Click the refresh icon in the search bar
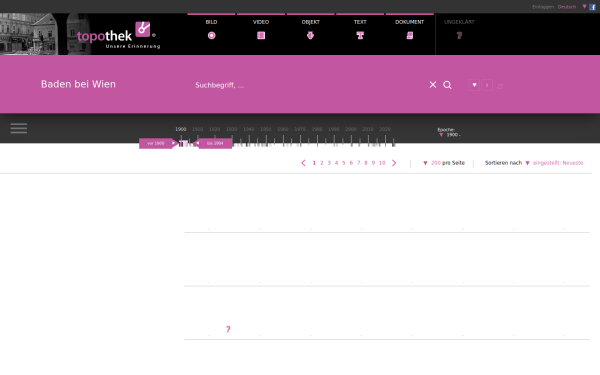 tap(500, 87)
